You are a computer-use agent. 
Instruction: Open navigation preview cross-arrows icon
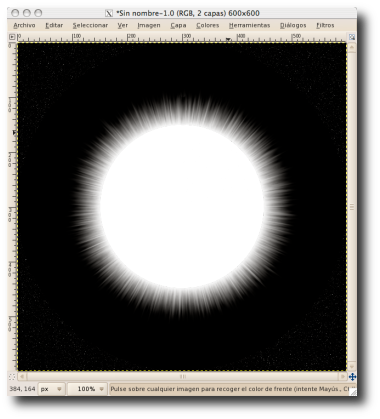[x=352, y=377]
